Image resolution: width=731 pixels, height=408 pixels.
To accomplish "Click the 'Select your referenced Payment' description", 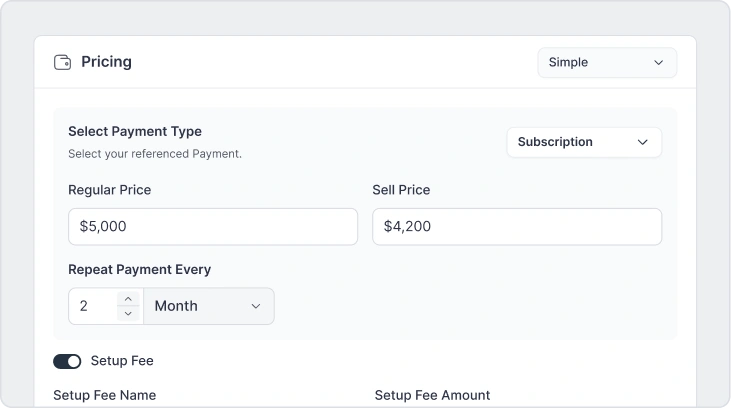I will click(155, 154).
